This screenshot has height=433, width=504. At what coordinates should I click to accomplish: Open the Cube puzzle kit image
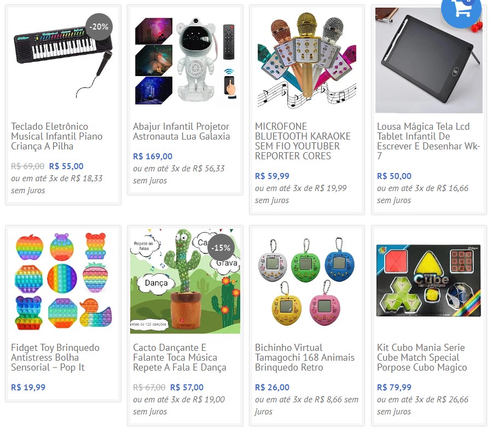point(429,281)
